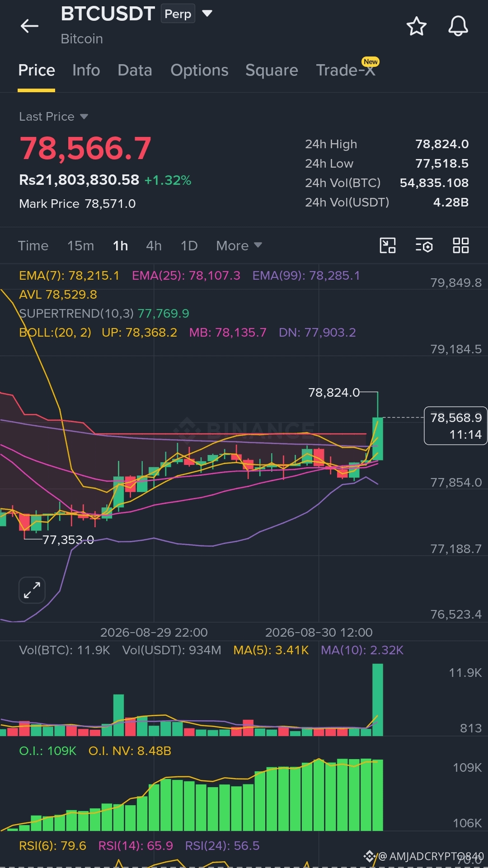Screen dimensions: 488x868
Task: Open the More timeframes dropdown
Action: pyautogui.click(x=239, y=245)
